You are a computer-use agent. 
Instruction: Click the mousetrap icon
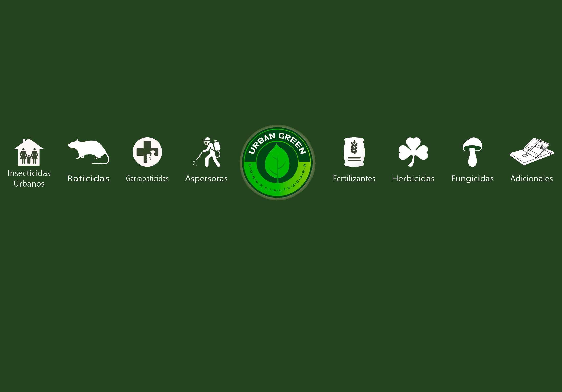pyautogui.click(x=532, y=152)
